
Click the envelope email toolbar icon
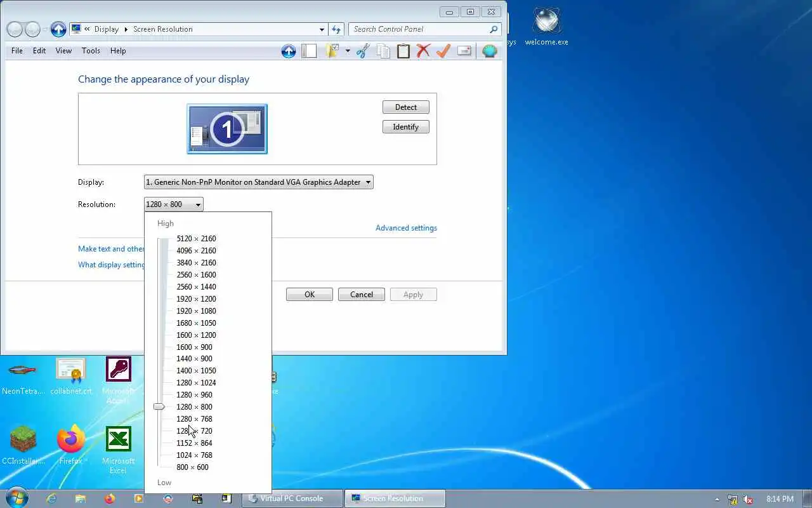464,51
